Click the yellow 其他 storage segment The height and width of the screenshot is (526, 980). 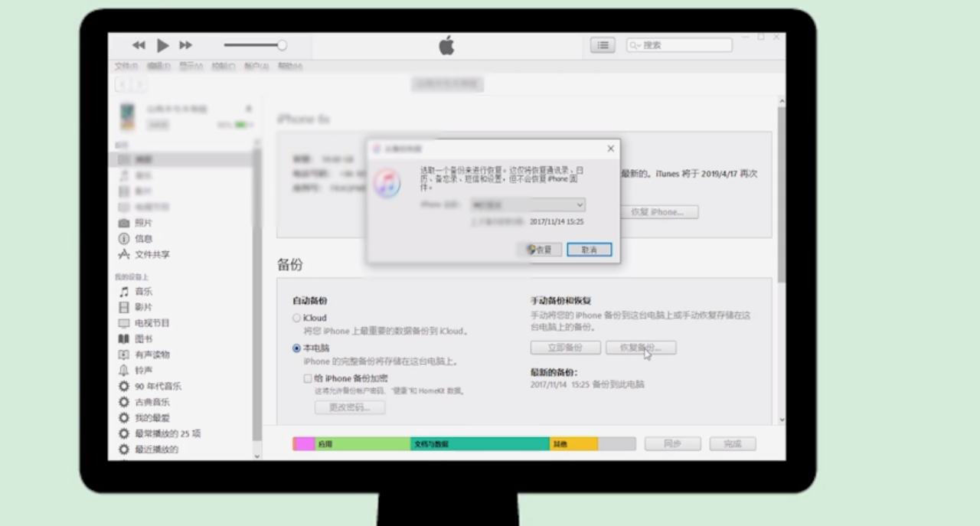click(573, 444)
